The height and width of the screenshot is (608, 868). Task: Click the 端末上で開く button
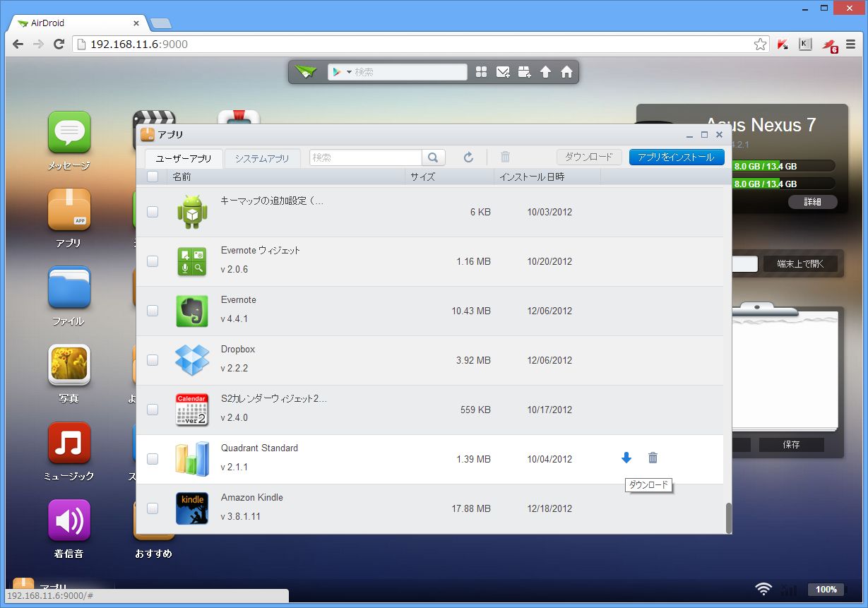[x=801, y=264]
